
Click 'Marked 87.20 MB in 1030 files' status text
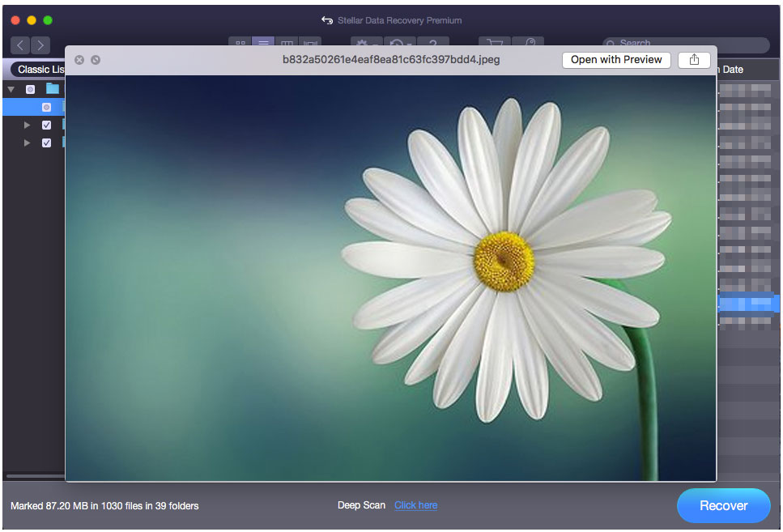point(104,506)
